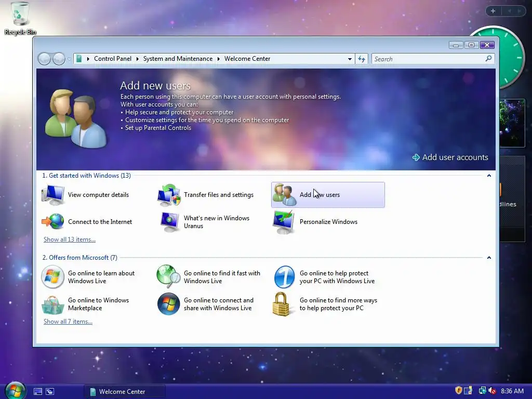Click the network tray icon
The image size is (532, 399).
pyautogui.click(x=482, y=391)
